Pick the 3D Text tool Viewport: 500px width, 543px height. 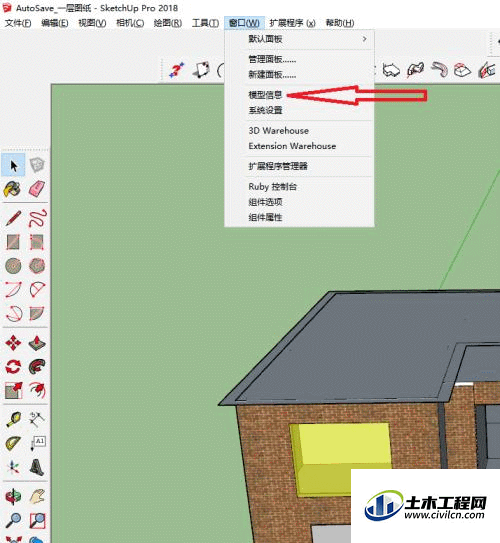tap(37, 467)
